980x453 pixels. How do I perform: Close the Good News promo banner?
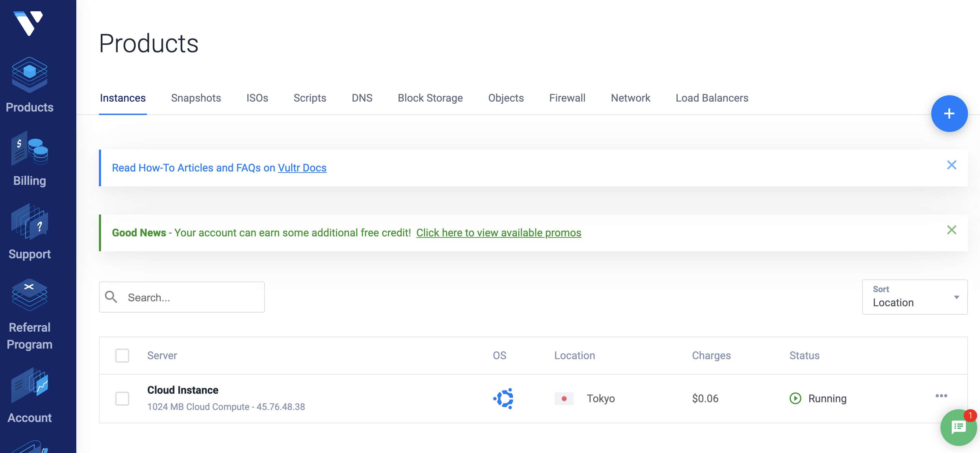coord(951,230)
